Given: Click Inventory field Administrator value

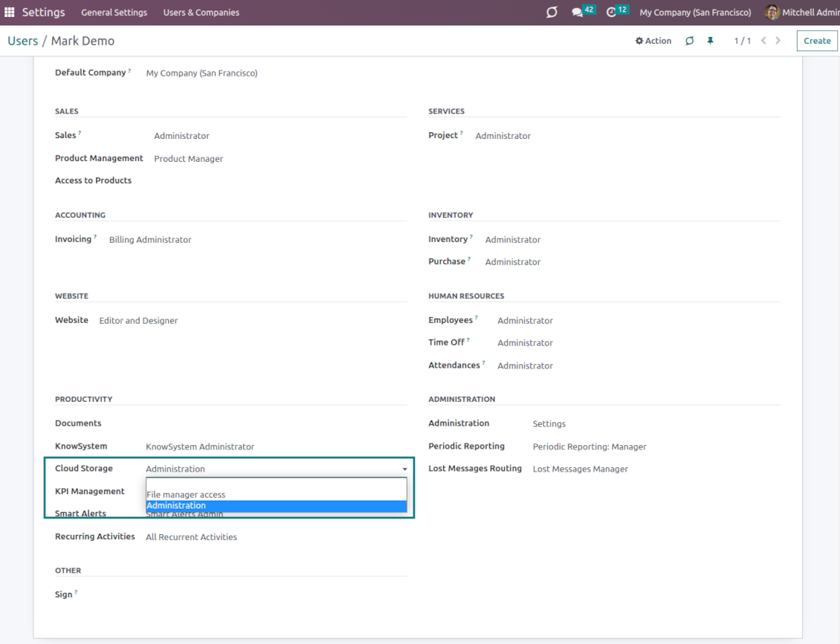Looking at the screenshot, I should tap(513, 240).
